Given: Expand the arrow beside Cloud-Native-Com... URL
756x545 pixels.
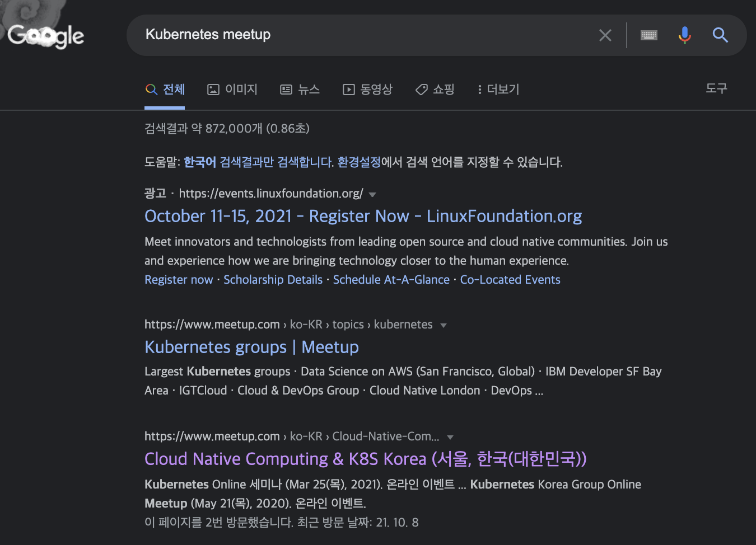Looking at the screenshot, I should click(450, 438).
